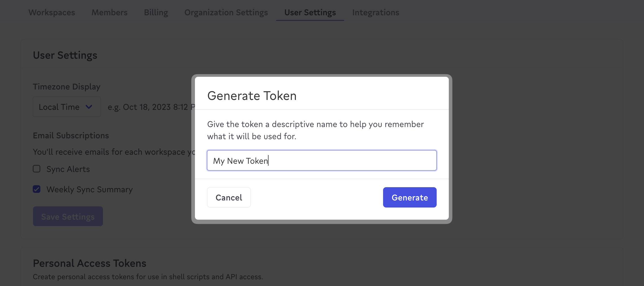
Task: Click inside the token name field
Action: point(322,160)
